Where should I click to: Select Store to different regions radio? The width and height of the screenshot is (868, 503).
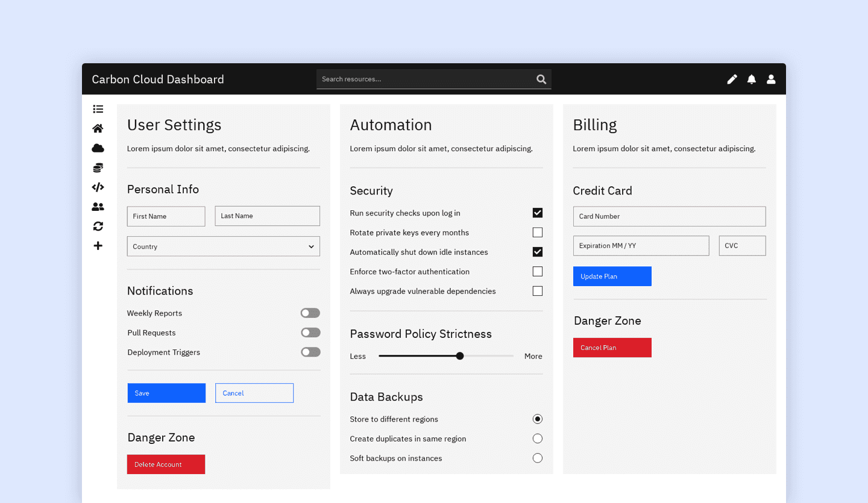tap(538, 419)
